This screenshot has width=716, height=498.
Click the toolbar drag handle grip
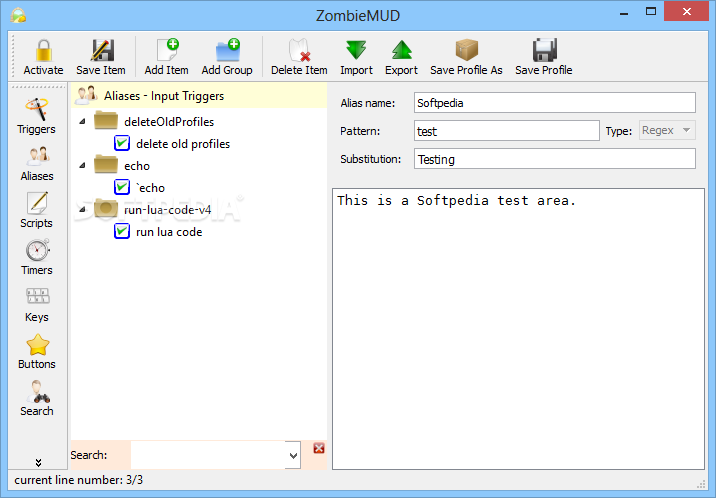click(13, 56)
